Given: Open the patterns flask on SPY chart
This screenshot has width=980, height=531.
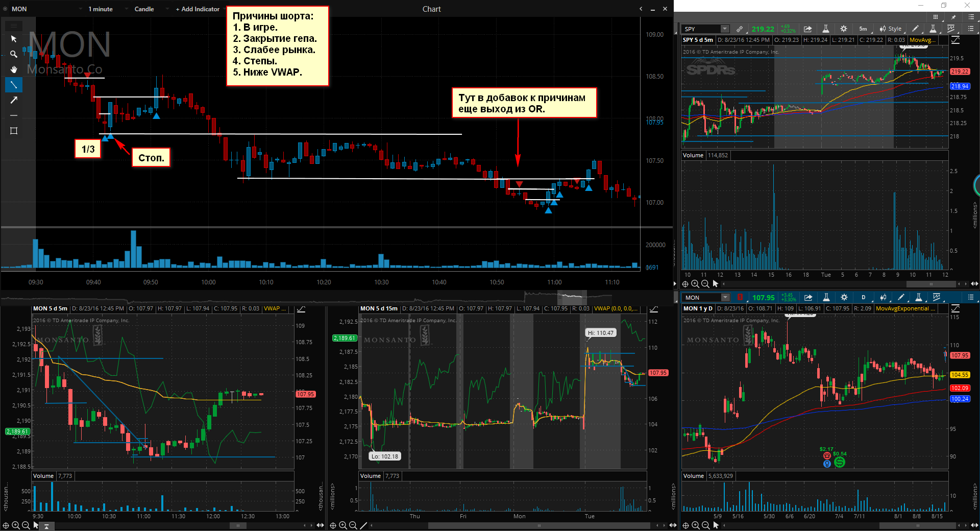Looking at the screenshot, I should click(x=933, y=29).
